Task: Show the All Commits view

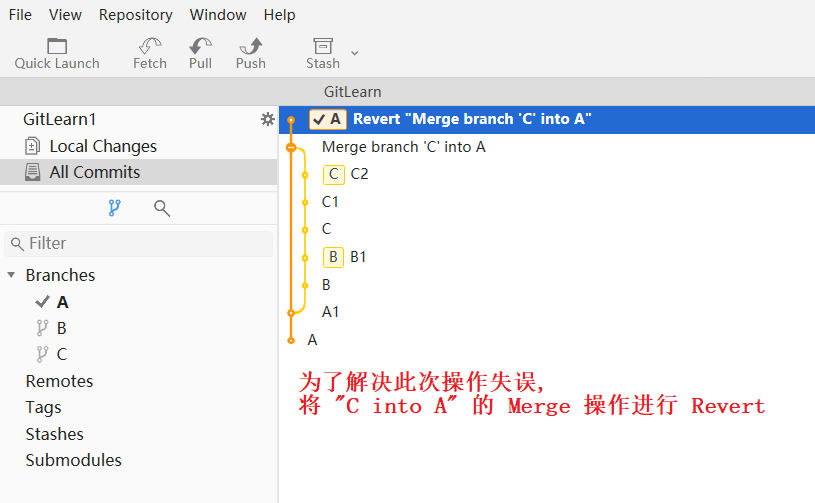Action: pos(95,172)
